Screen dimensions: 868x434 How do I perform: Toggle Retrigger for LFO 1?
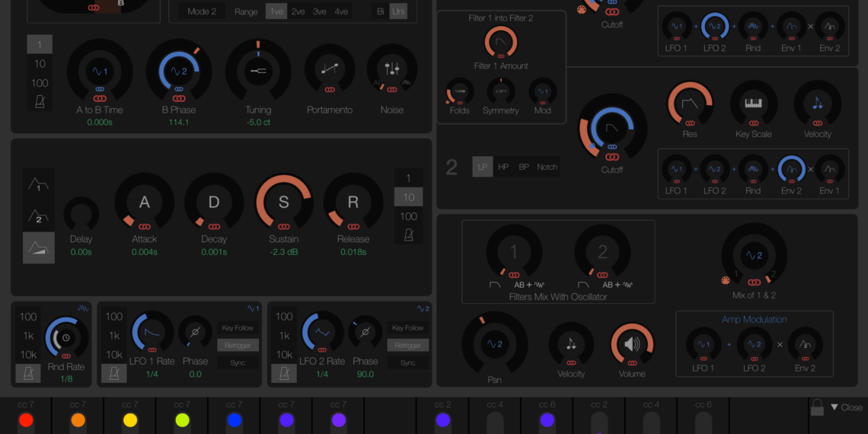pos(238,345)
